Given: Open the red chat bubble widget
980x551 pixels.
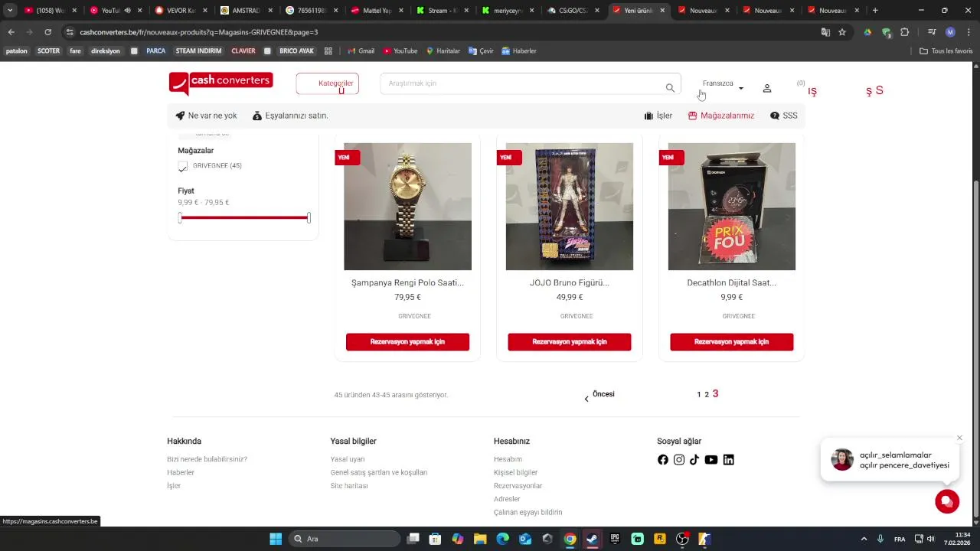Looking at the screenshot, I should (947, 501).
